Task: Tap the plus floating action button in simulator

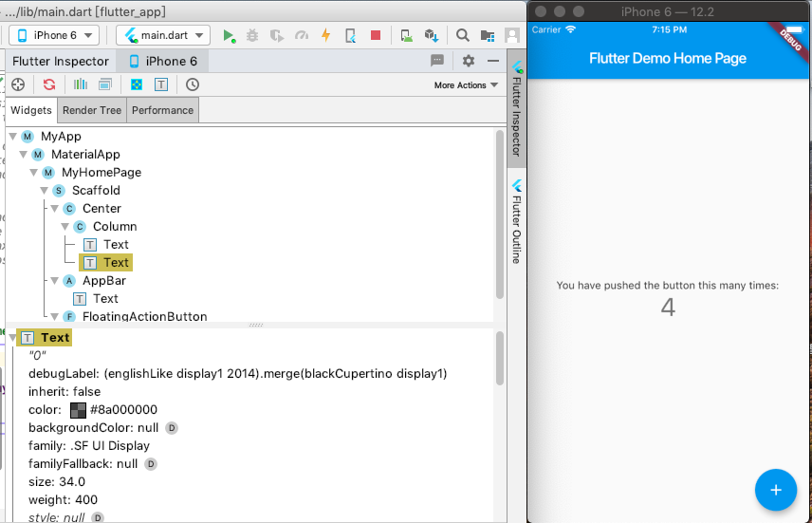Action: [x=775, y=490]
